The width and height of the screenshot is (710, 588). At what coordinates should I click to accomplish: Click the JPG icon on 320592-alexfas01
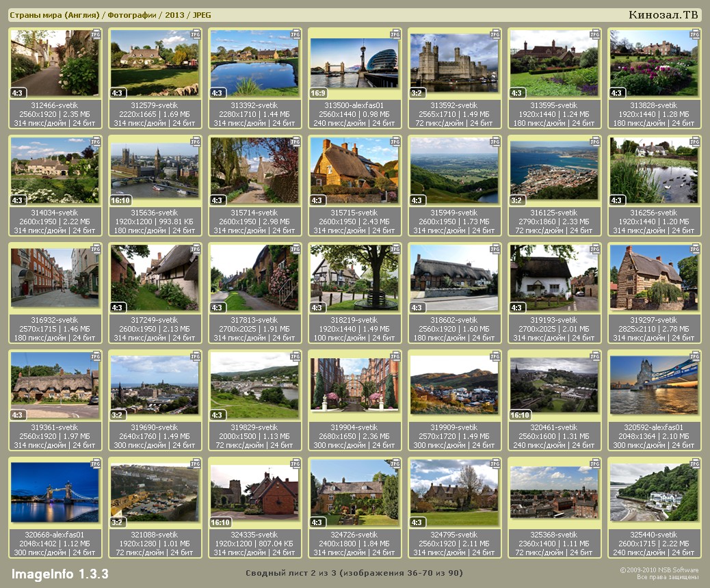(694, 356)
